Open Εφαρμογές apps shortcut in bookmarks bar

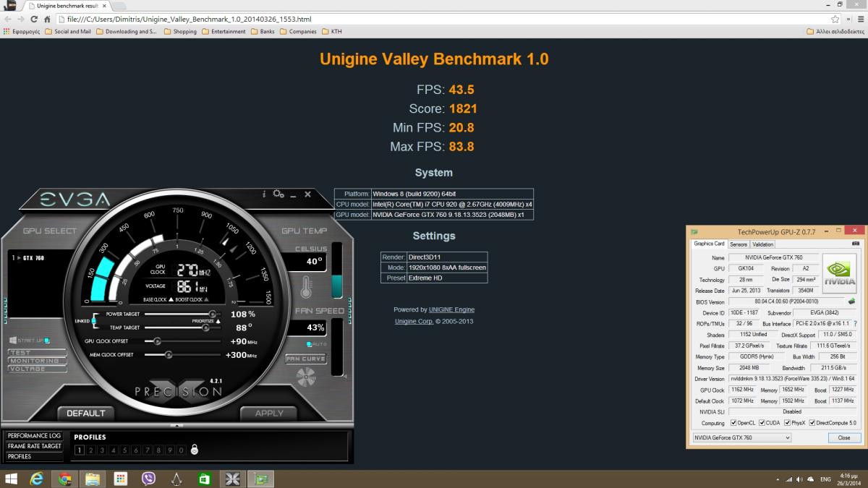click(22, 32)
